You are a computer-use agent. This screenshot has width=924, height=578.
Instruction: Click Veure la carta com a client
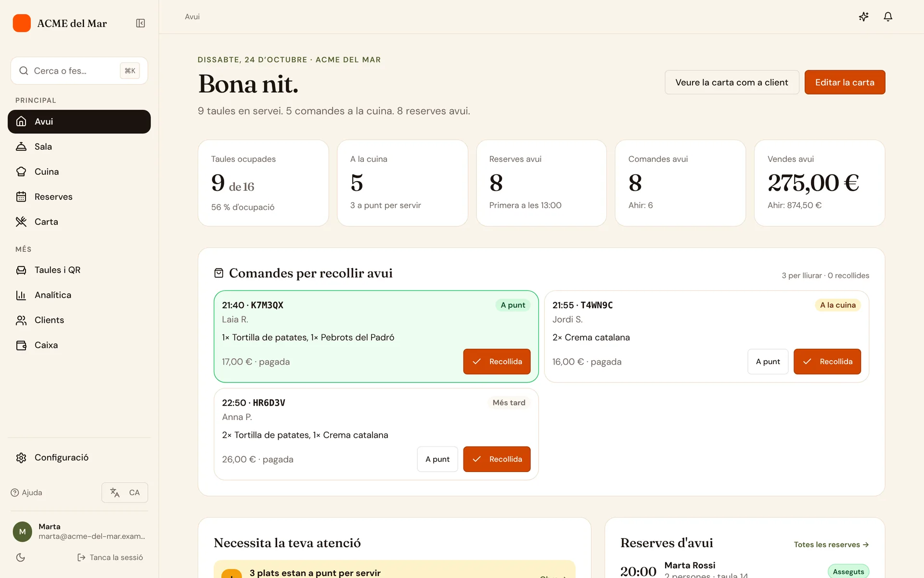(731, 82)
